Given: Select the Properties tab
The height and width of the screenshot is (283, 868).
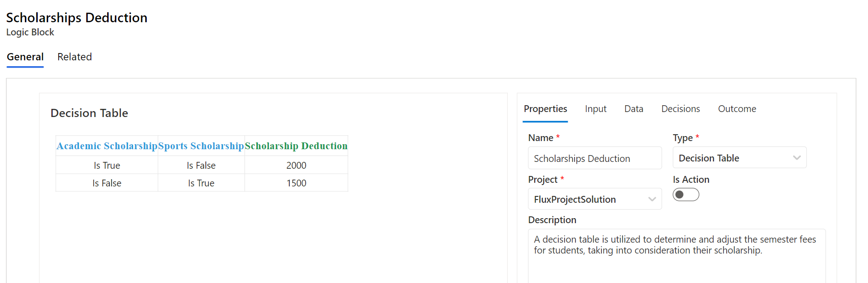Looking at the screenshot, I should click(x=546, y=109).
